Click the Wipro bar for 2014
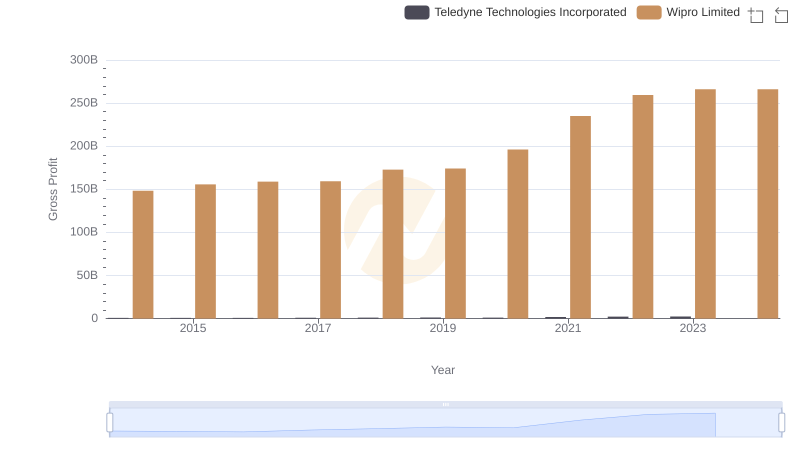The image size is (800, 461). (x=143, y=254)
